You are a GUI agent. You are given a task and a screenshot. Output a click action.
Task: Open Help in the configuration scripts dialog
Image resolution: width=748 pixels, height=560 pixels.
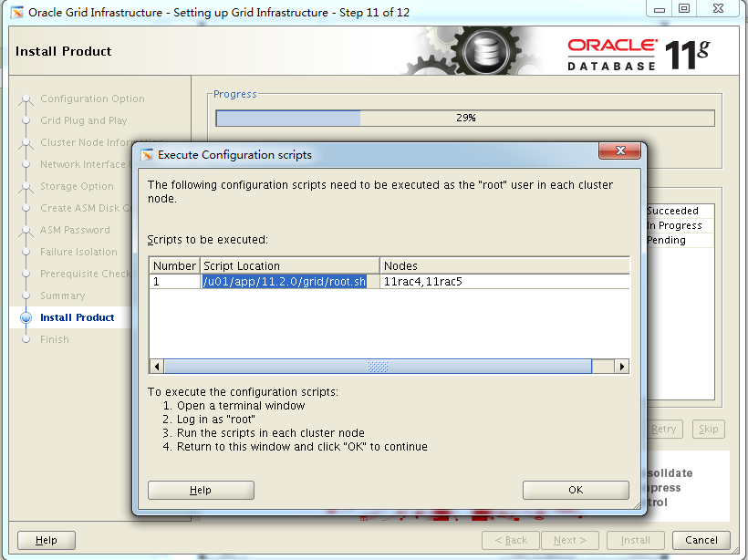click(201, 490)
